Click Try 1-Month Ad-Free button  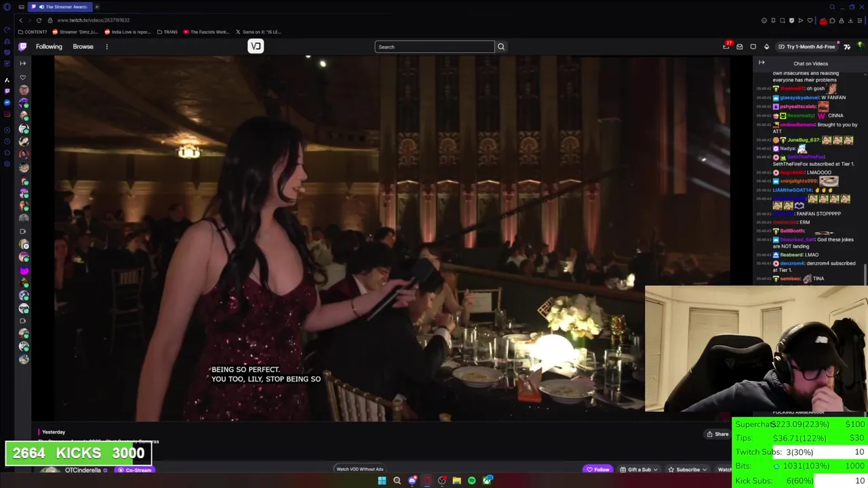click(806, 47)
